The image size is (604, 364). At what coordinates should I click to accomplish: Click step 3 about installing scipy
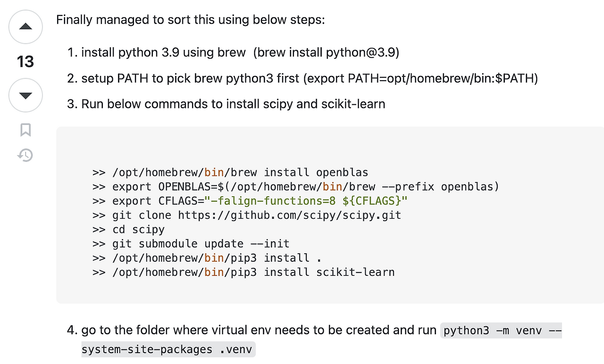pyautogui.click(x=234, y=104)
